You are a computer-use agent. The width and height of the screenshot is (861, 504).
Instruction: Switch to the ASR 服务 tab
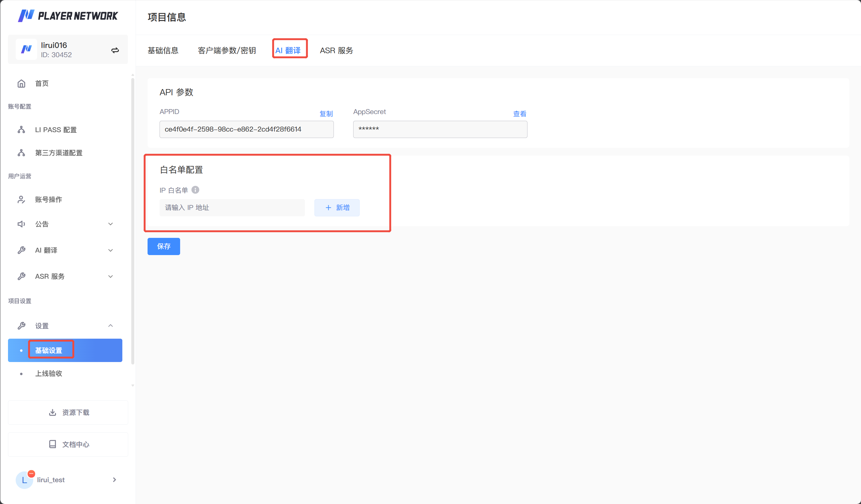[x=337, y=51]
